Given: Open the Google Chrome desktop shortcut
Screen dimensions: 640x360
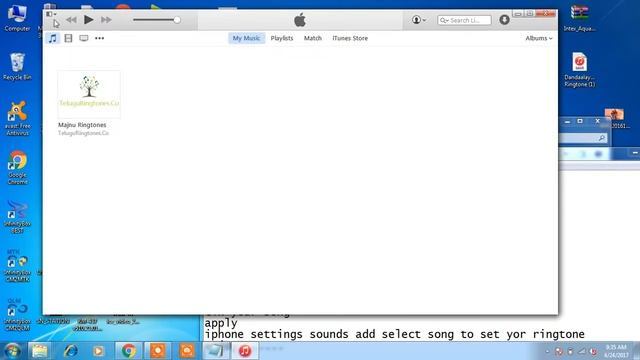Looking at the screenshot, I should click(x=17, y=168).
